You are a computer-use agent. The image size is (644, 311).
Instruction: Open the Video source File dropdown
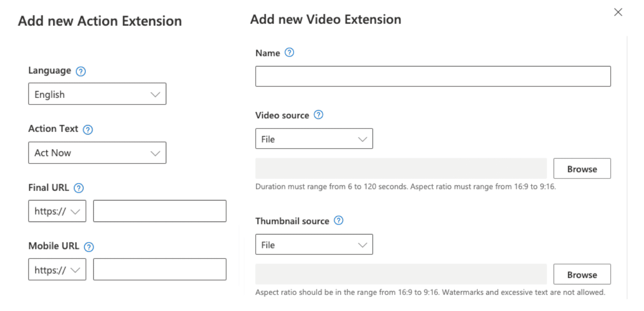tap(314, 139)
